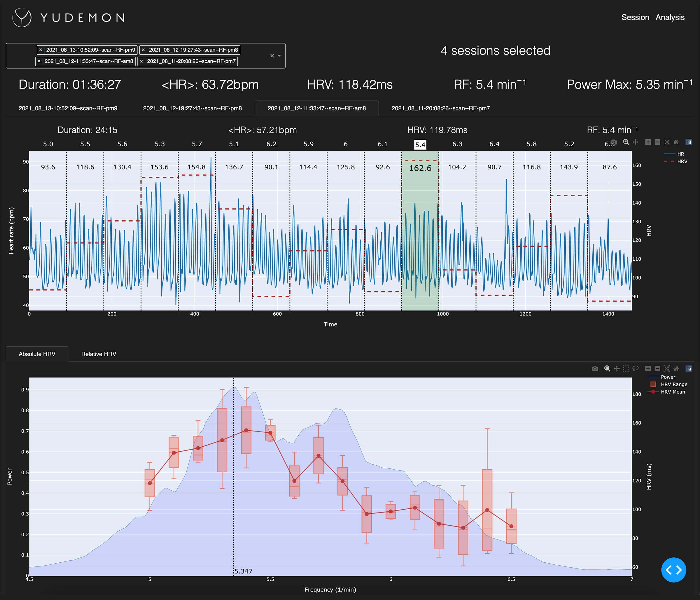
Task: Click highlighted green 162.6 HRV segment
Action: (420, 231)
